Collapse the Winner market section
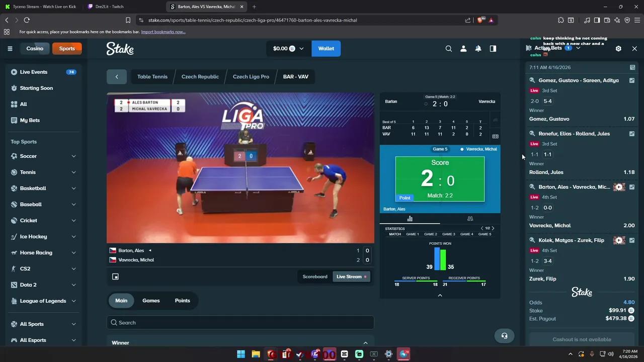Image resolution: width=644 pixels, height=362 pixels. [365, 342]
